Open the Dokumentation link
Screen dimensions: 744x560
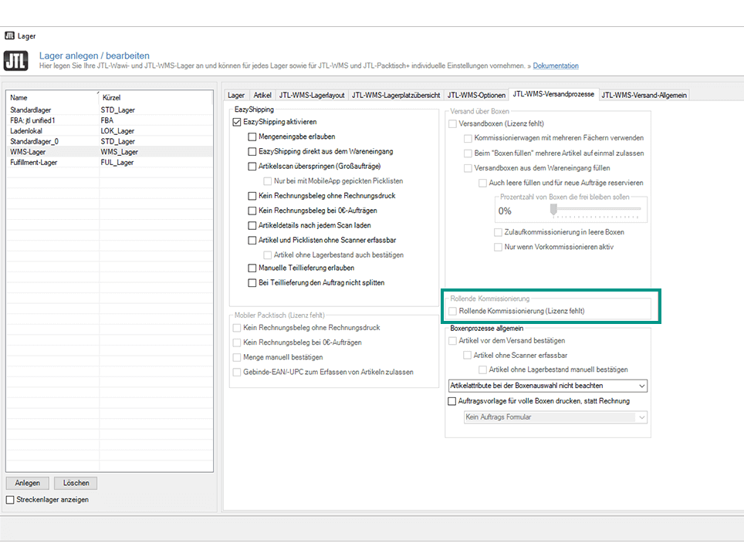pyautogui.click(x=556, y=66)
